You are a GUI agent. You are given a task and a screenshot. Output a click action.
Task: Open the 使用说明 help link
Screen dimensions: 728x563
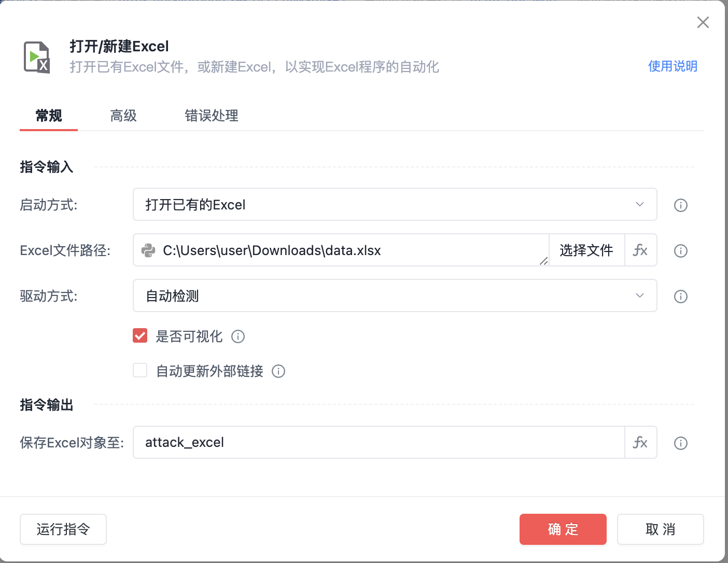(x=673, y=66)
